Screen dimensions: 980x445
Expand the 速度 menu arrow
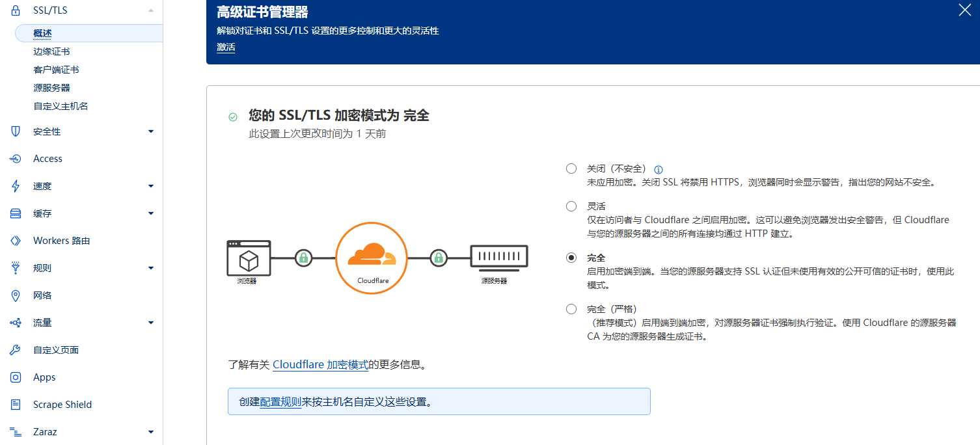151,186
